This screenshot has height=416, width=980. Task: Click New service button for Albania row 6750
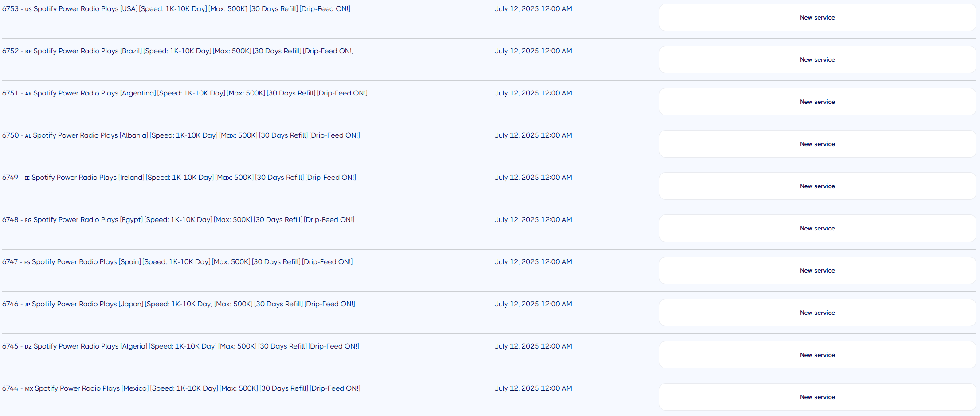click(817, 144)
